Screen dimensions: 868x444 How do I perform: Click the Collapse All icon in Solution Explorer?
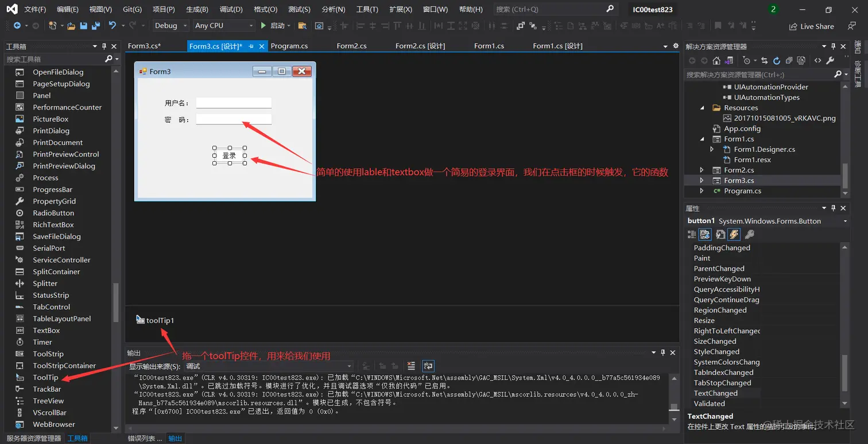789,60
